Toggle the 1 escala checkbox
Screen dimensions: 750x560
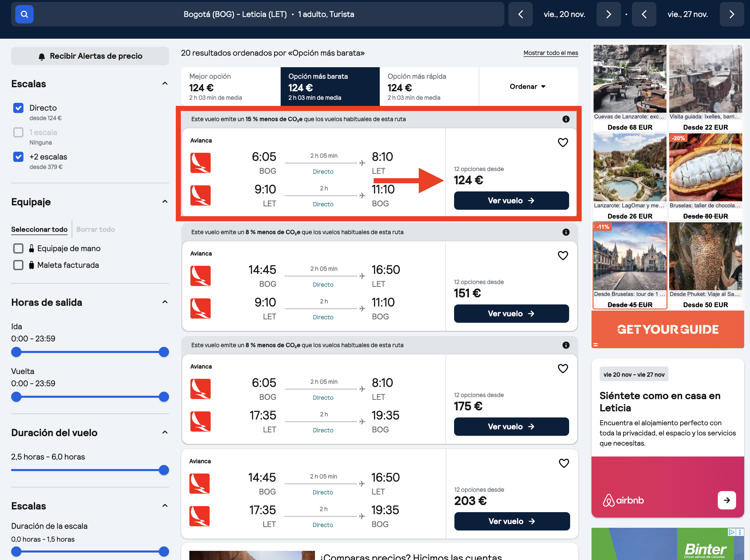coord(18,132)
